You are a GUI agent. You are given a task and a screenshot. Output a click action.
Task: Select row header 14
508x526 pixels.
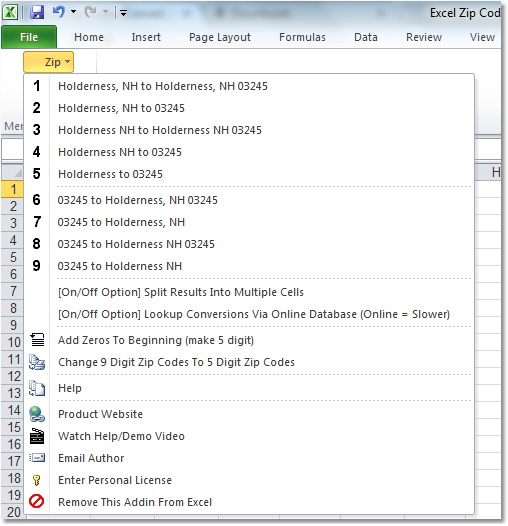pyautogui.click(x=12, y=410)
